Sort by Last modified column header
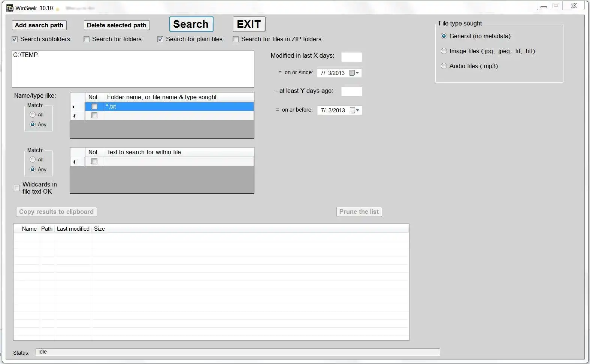The height and width of the screenshot is (364, 590). (x=73, y=229)
